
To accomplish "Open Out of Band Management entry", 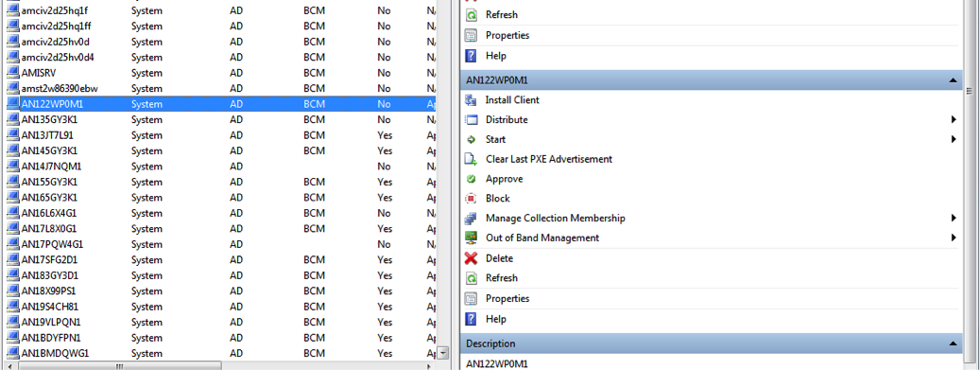I will [x=542, y=238].
